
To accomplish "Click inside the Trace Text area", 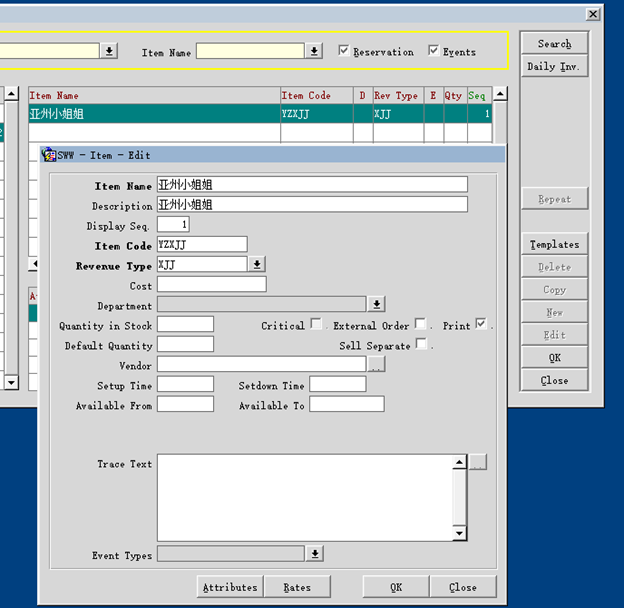I will pyautogui.click(x=305, y=497).
